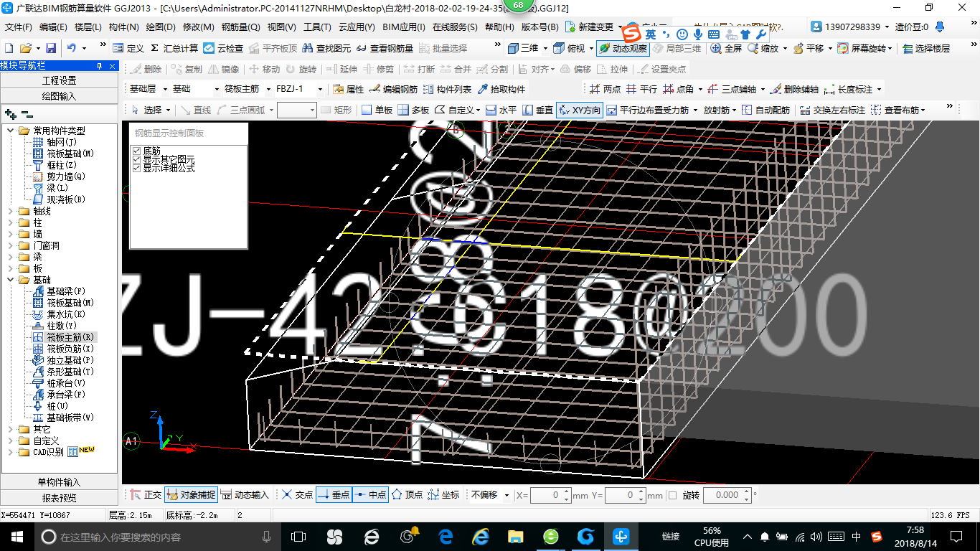Select 垂直 vertical rebar direction
The width and height of the screenshot is (980, 551).
coord(537,110)
